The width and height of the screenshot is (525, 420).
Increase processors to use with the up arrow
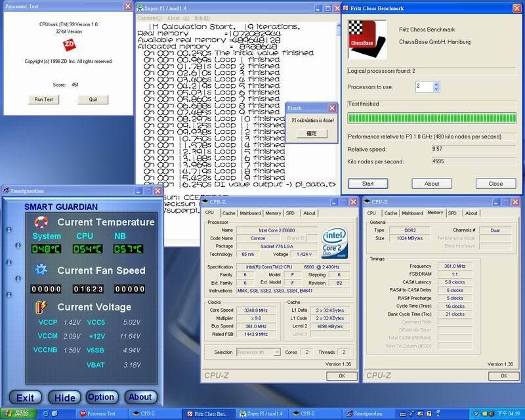[x=436, y=84]
